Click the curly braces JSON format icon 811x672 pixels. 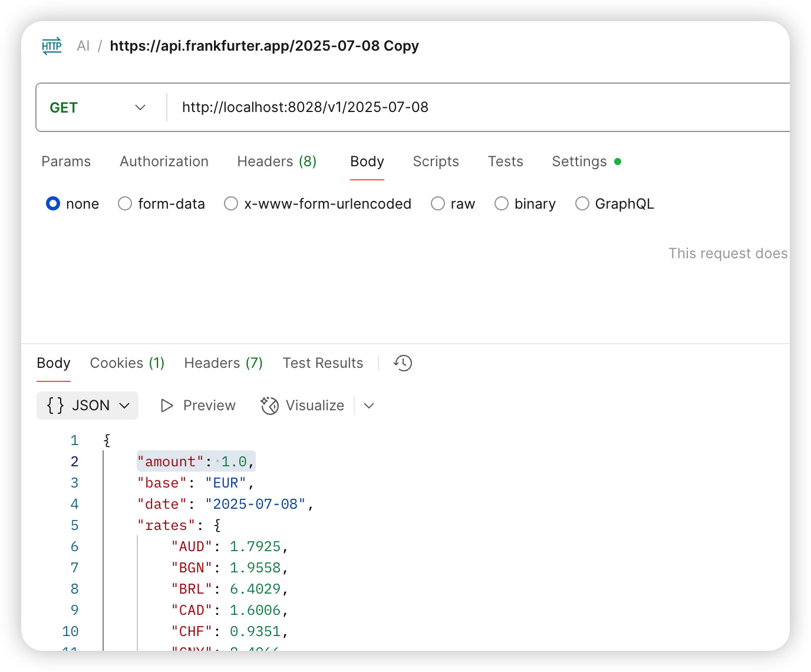pyautogui.click(x=55, y=406)
